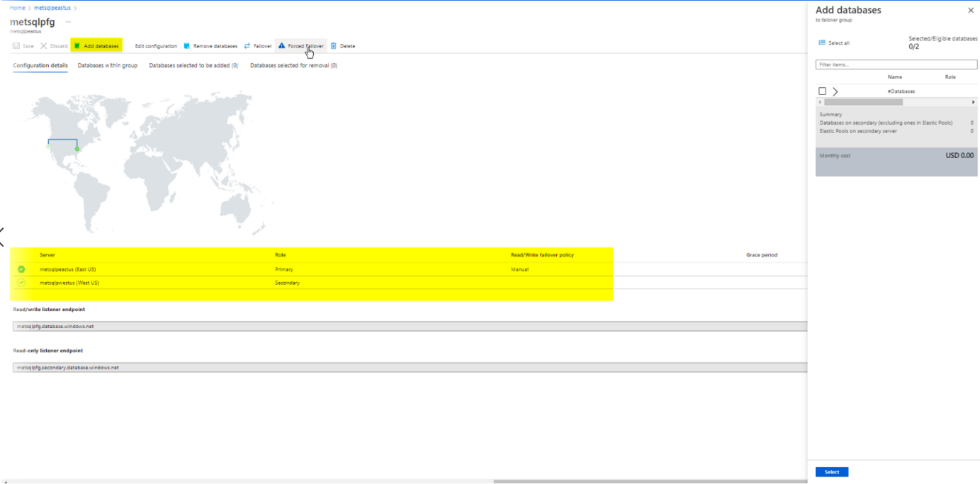Tick the #Databases checkbox

(x=822, y=91)
